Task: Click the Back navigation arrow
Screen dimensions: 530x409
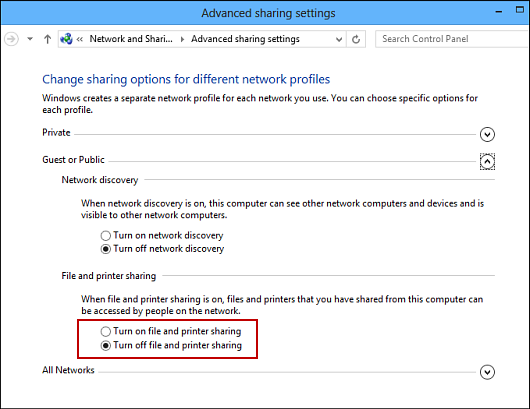Action: click(11, 39)
